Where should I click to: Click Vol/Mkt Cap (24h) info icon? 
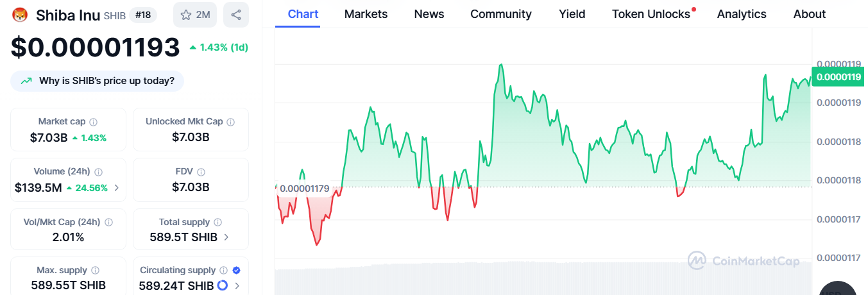[108, 222]
